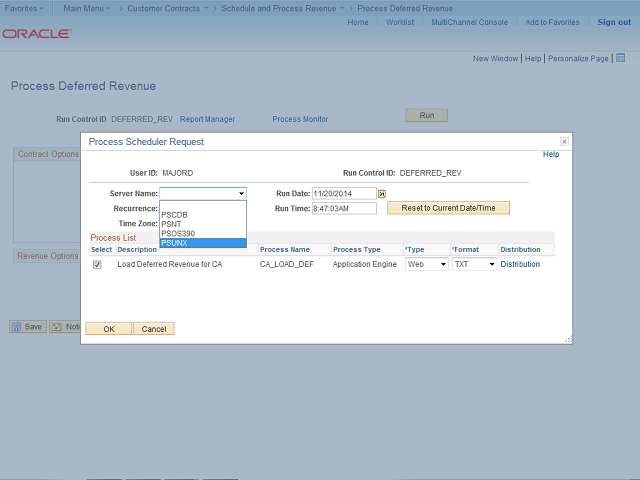Click Application Engine process type cell

tap(364, 264)
